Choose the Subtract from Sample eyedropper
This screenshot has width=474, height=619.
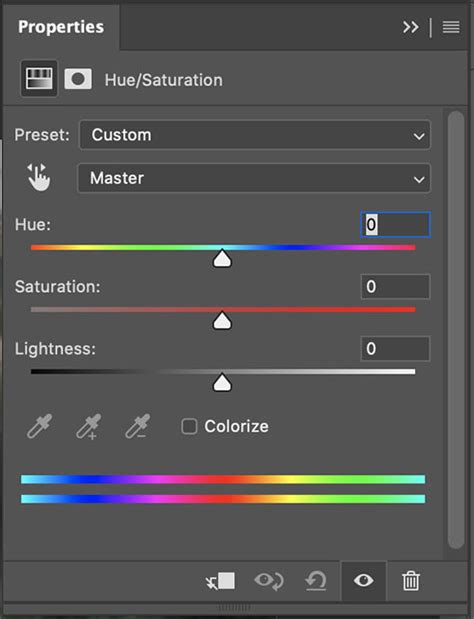tap(137, 426)
